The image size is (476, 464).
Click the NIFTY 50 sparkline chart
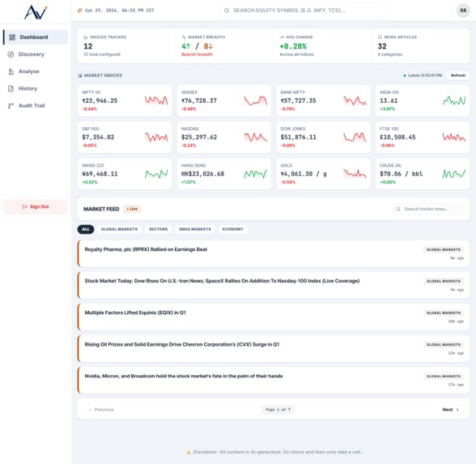point(156,100)
